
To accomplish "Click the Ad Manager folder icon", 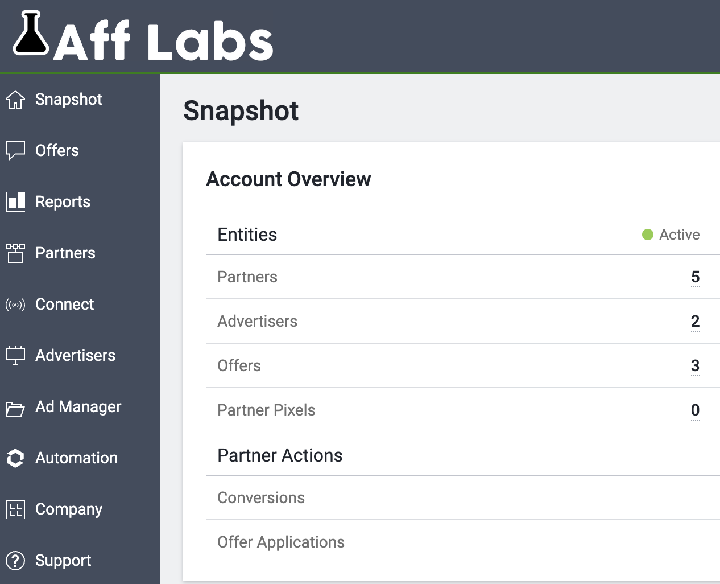I will point(15,408).
